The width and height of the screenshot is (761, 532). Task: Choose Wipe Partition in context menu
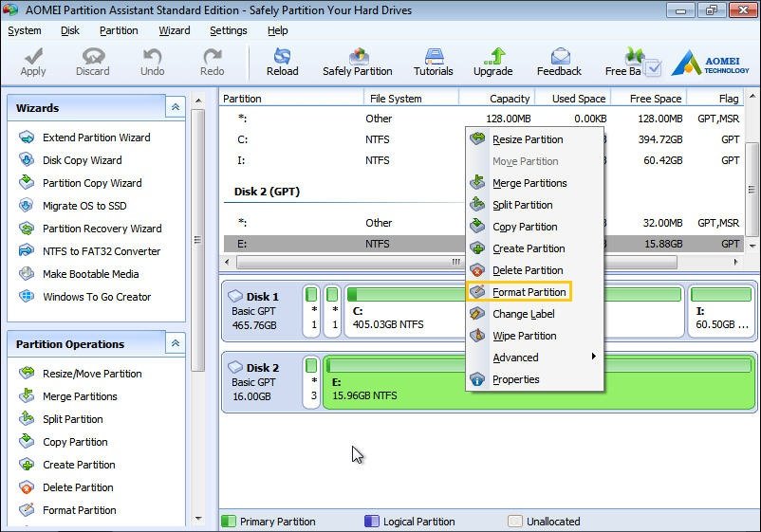534,336
